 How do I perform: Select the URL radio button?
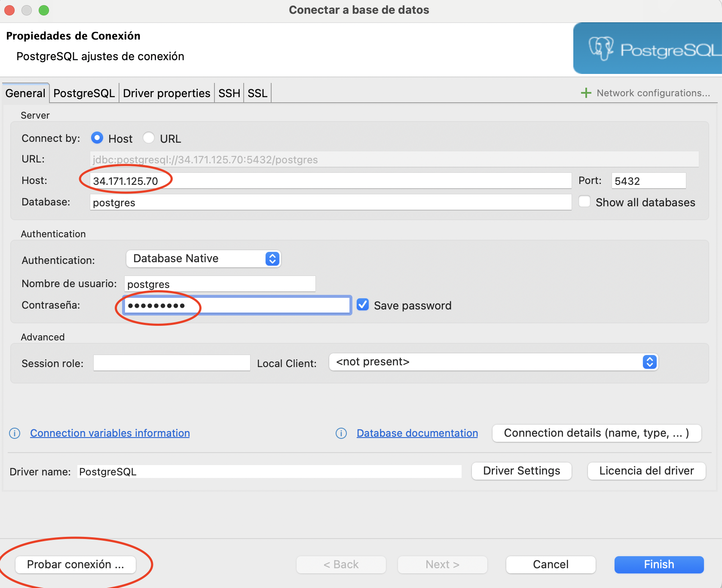[x=149, y=138]
